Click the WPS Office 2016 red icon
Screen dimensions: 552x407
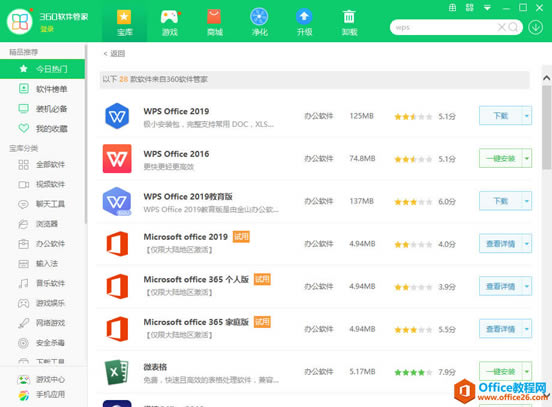point(117,158)
